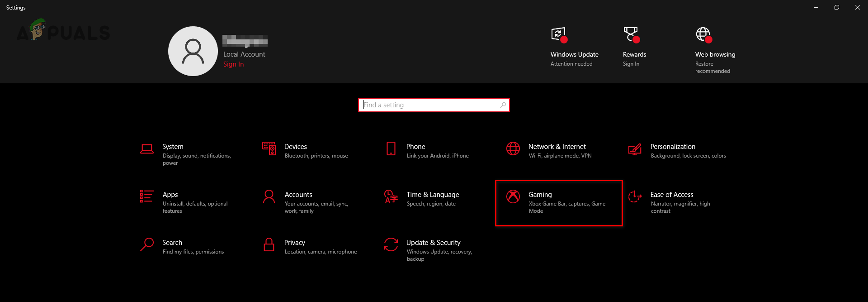Viewport: 868px width, 302px height.
Task: Restore down the Settings window
Action: tap(837, 7)
